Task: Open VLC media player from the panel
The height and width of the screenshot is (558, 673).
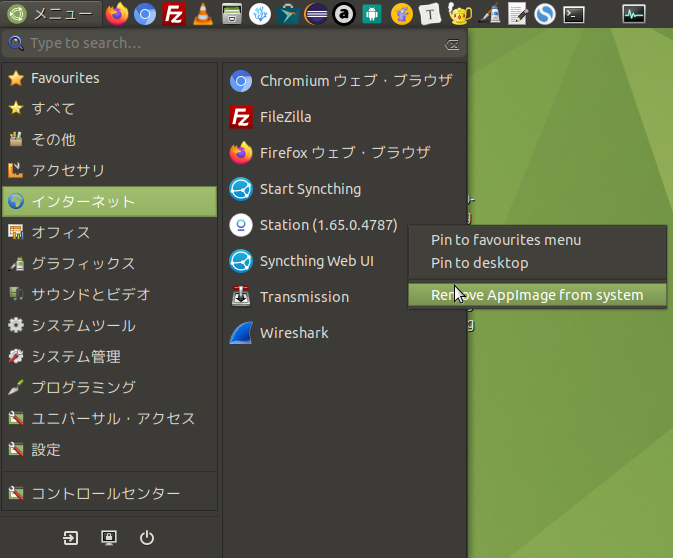Action: click(x=202, y=14)
